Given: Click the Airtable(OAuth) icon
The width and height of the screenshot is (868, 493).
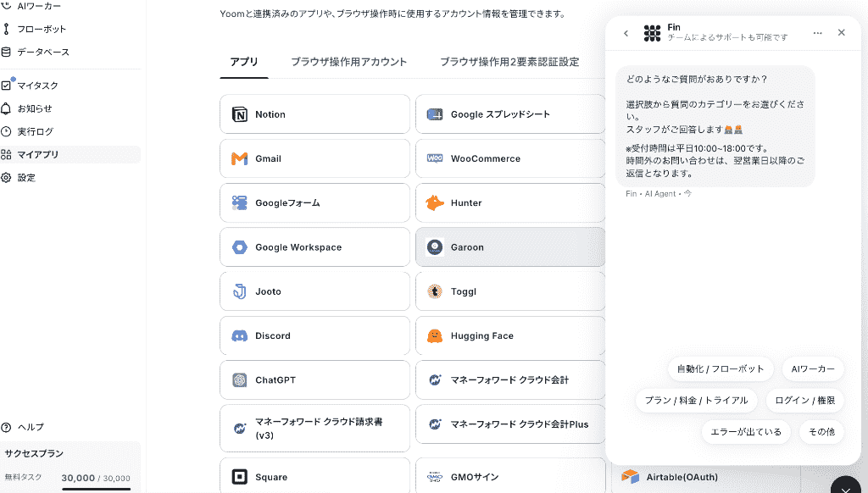Looking at the screenshot, I should 630,476.
